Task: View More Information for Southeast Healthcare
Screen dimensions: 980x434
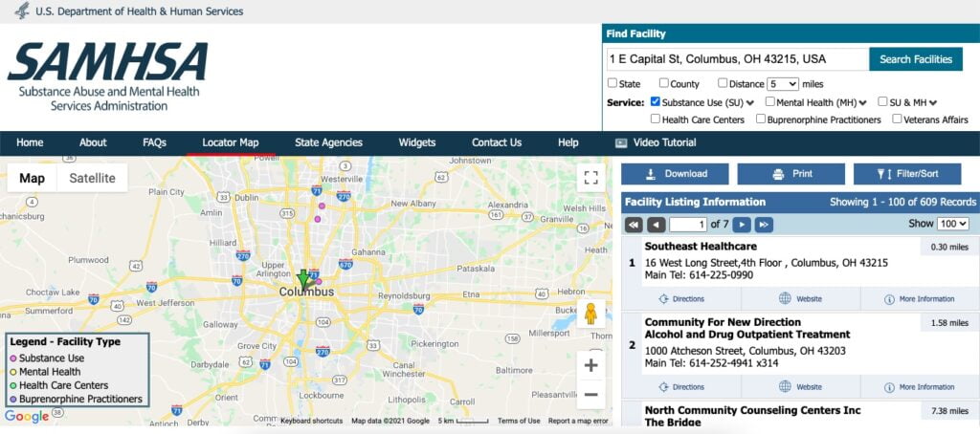Action: tap(920, 299)
